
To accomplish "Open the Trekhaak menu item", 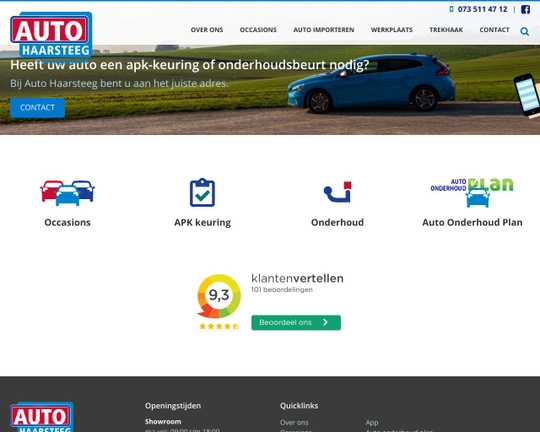I will [446, 30].
